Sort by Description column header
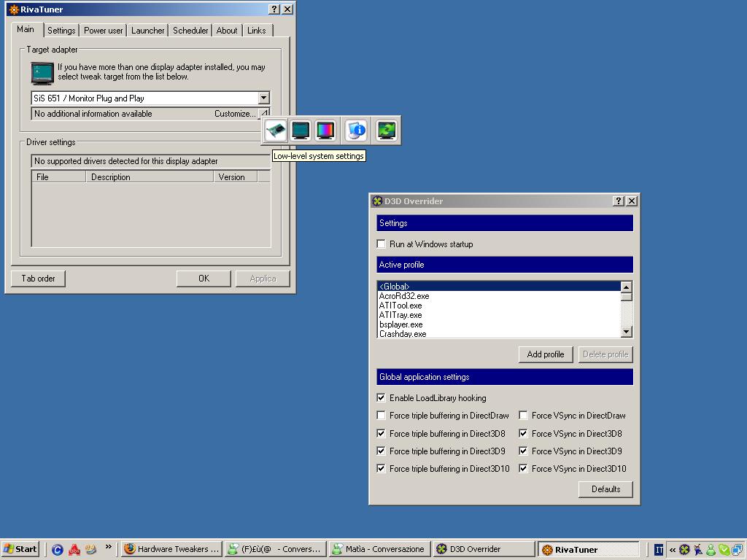 coord(150,176)
